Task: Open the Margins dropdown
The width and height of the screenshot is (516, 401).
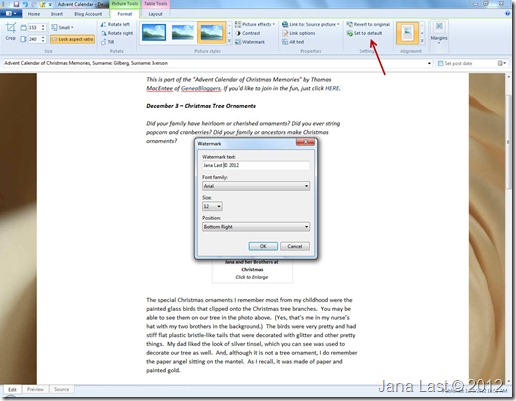Action: point(439,33)
